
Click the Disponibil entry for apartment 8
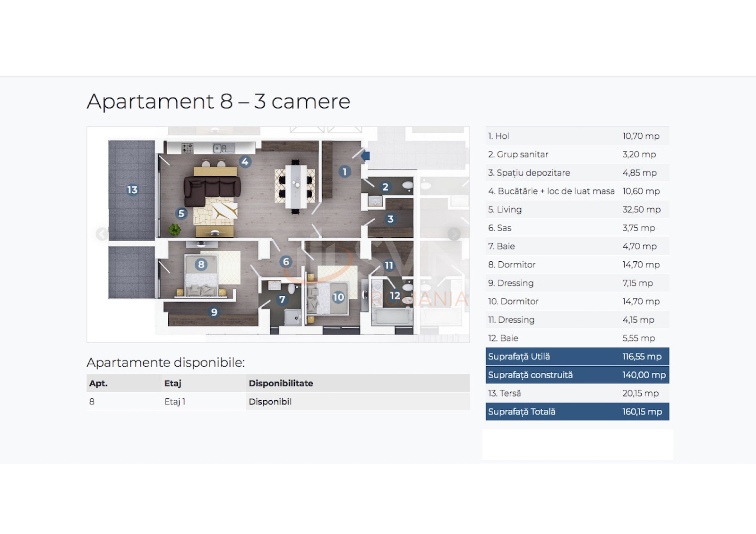pos(270,401)
